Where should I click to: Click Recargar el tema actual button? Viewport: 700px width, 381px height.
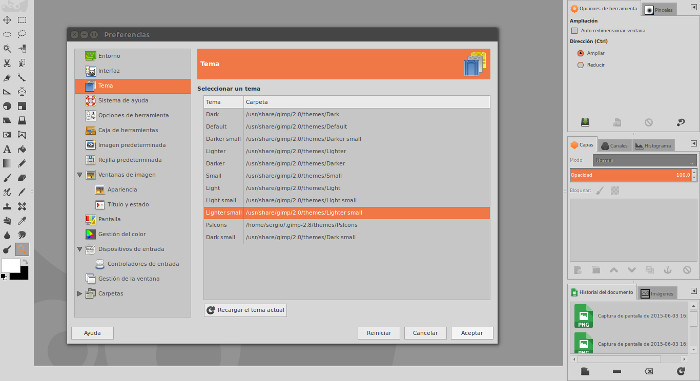tap(246, 310)
